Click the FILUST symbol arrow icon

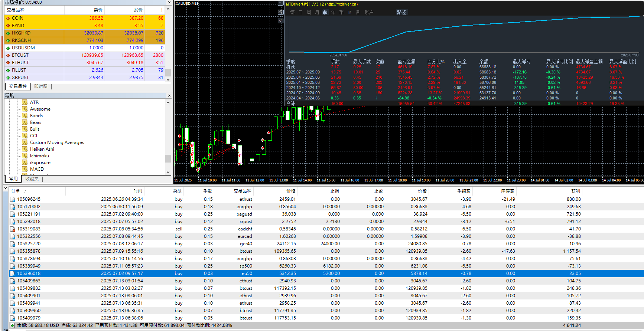[x=8, y=70]
